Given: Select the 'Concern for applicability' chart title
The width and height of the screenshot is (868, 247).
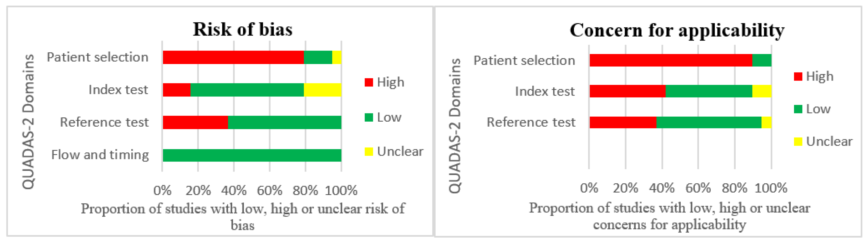Looking at the screenshot, I should [677, 30].
